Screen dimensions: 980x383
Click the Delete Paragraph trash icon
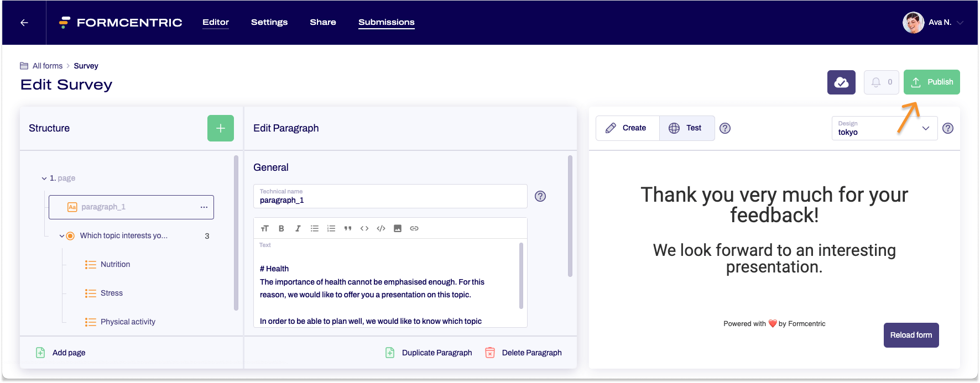coord(490,353)
